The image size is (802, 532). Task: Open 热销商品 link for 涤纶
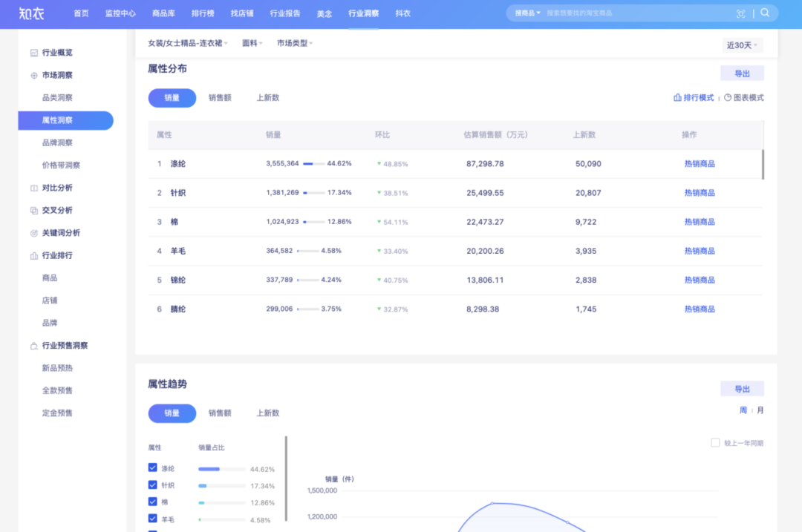700,164
